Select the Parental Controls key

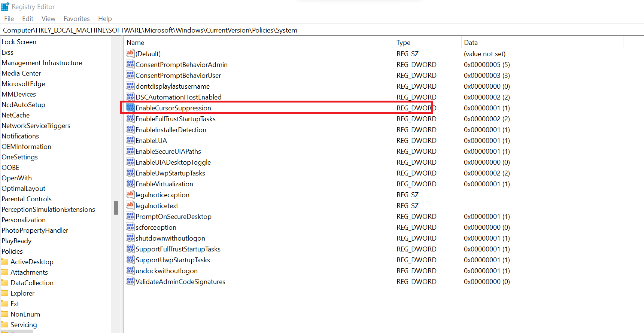tap(27, 199)
